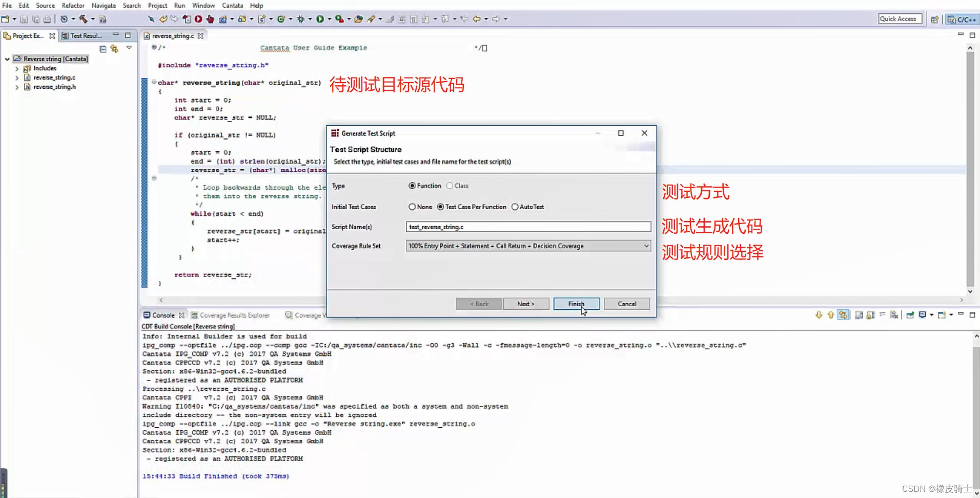Screen dimensions: 980x498
Task: Click the green Run toolbar icon
Action: point(320,19)
